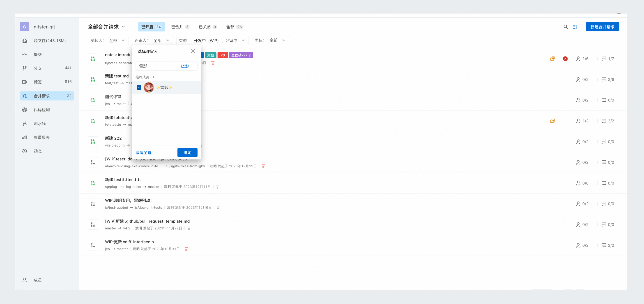Click the 文档 label tag

[x=211, y=55]
